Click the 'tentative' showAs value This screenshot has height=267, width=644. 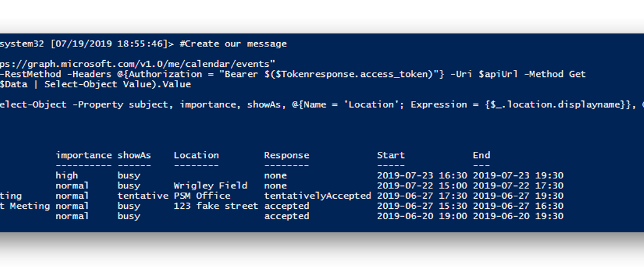coord(143,196)
